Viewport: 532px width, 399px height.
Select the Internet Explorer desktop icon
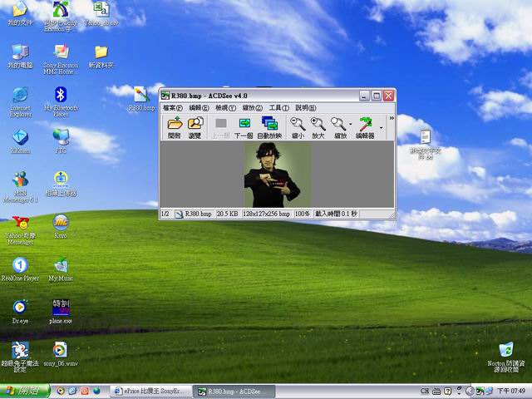coord(20,102)
